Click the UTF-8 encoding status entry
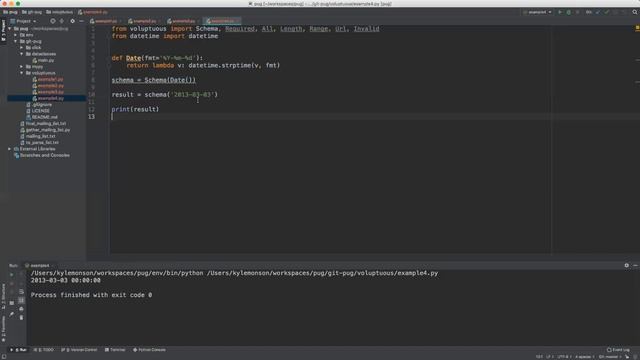Screen dimensions: 640x360 click(563, 357)
